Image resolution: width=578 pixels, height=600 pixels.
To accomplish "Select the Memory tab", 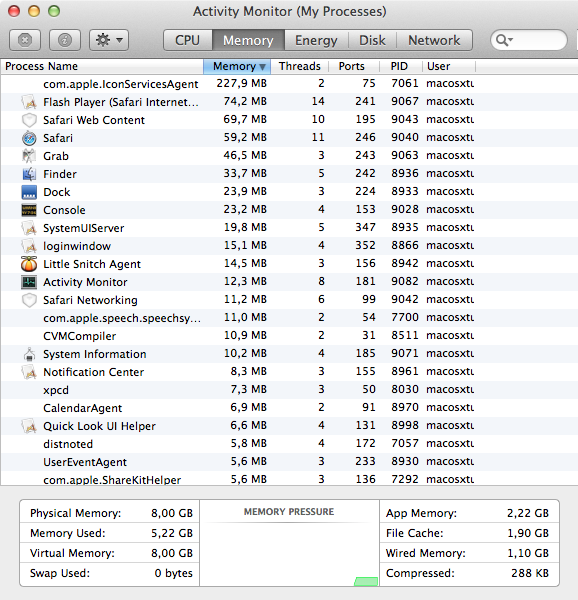I will [248, 40].
